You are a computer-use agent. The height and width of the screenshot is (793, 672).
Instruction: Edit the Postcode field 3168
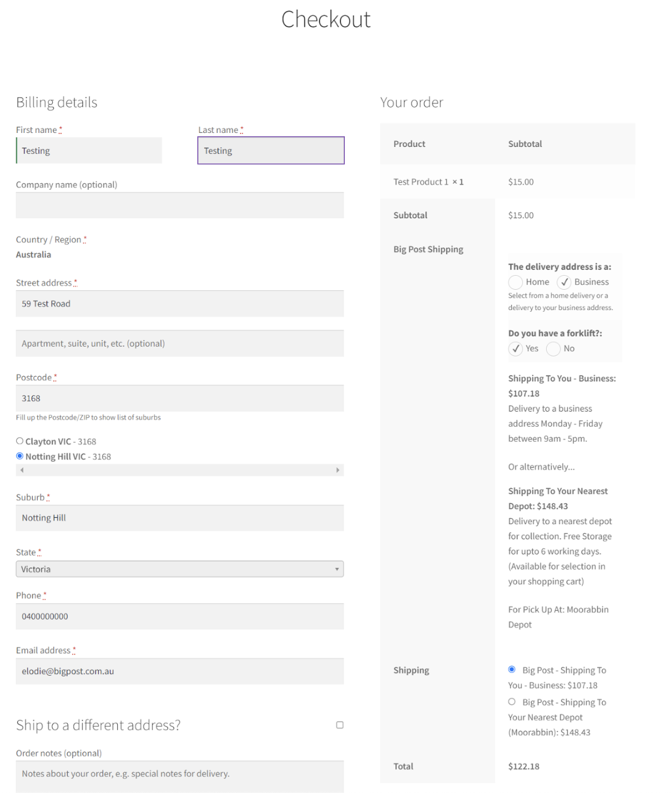[x=180, y=398]
